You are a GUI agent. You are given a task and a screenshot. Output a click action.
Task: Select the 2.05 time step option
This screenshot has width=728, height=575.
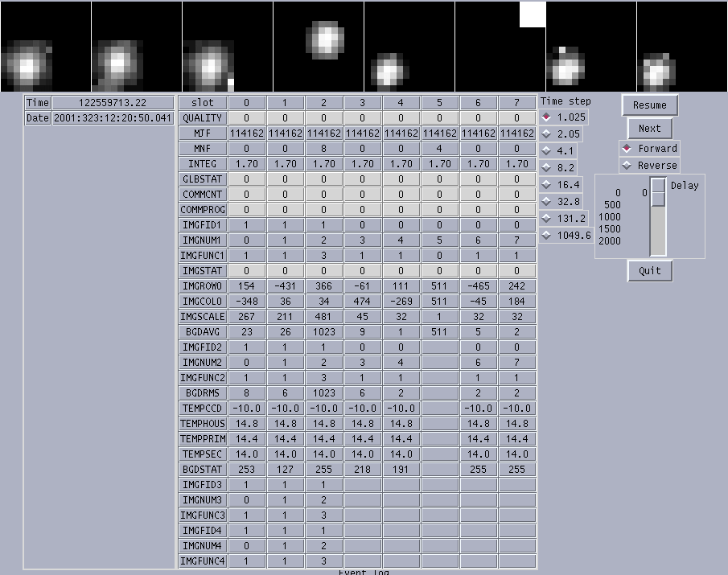point(561,134)
